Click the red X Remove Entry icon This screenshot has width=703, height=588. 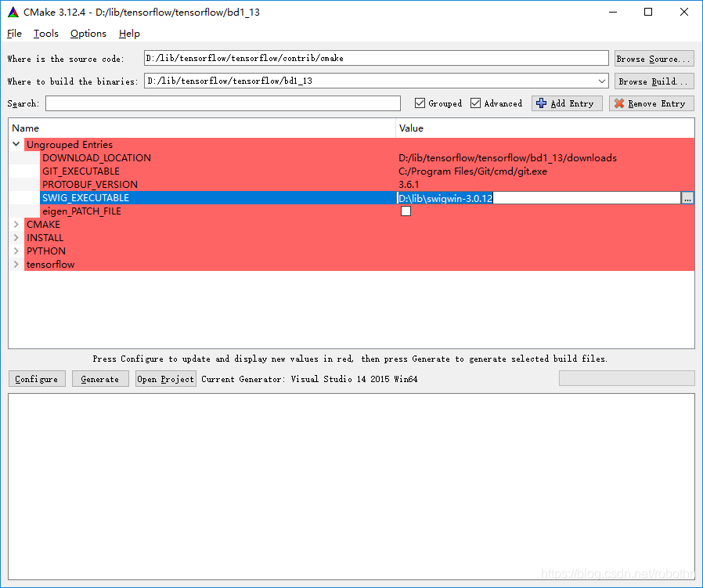click(619, 103)
